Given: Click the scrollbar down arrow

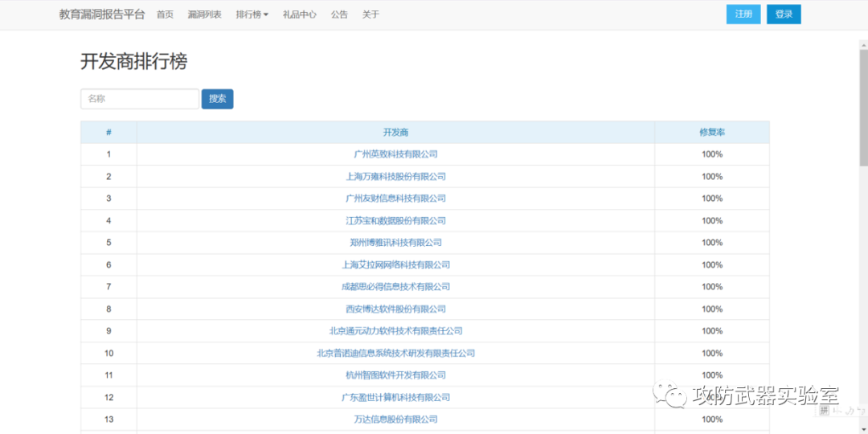Looking at the screenshot, I should pos(863,429).
